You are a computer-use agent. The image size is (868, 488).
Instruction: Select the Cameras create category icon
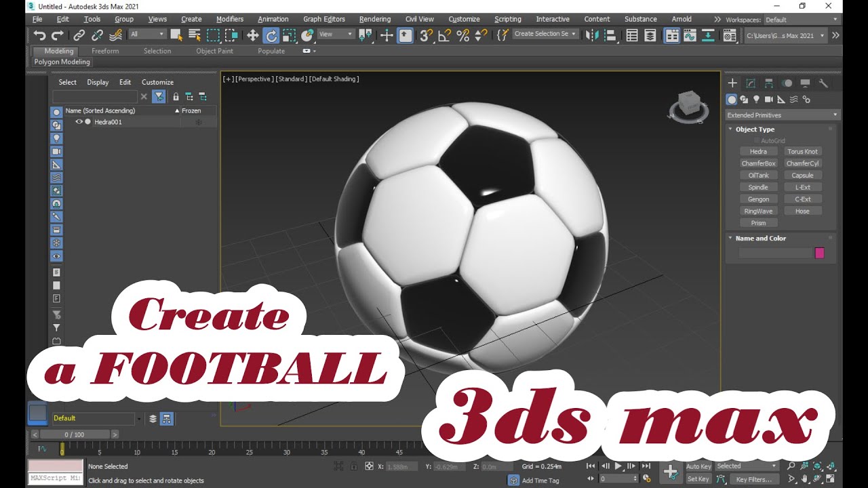point(769,100)
